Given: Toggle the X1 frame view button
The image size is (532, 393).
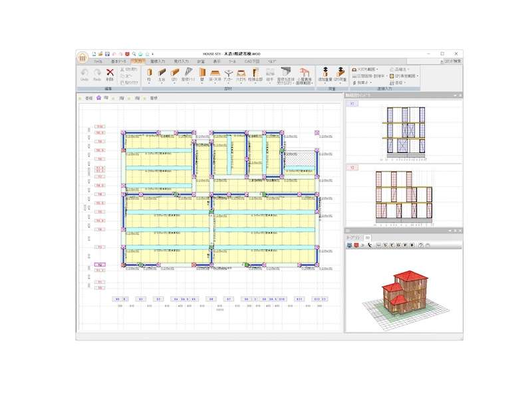Looking at the screenshot, I should (352, 104).
